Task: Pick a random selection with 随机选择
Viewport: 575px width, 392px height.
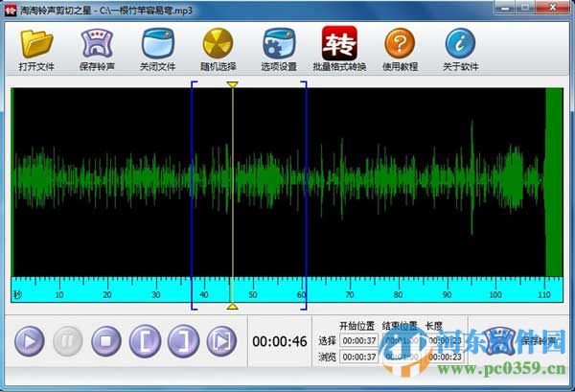Action: (x=218, y=50)
